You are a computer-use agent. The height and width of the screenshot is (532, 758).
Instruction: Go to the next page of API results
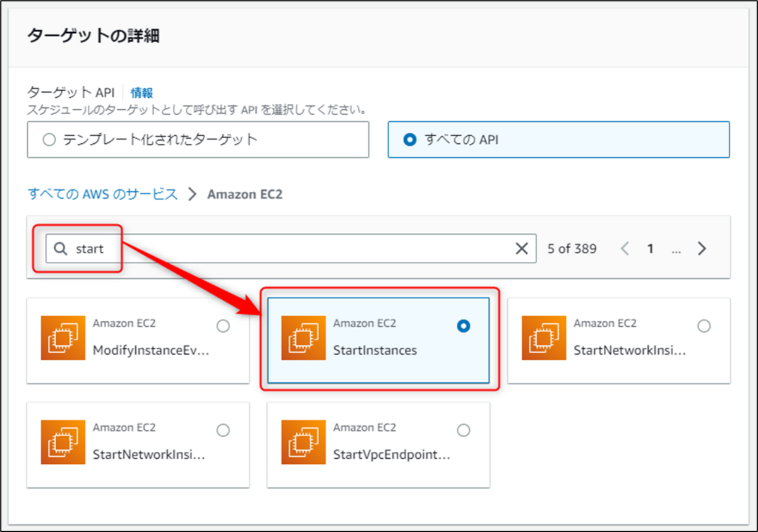click(x=702, y=249)
